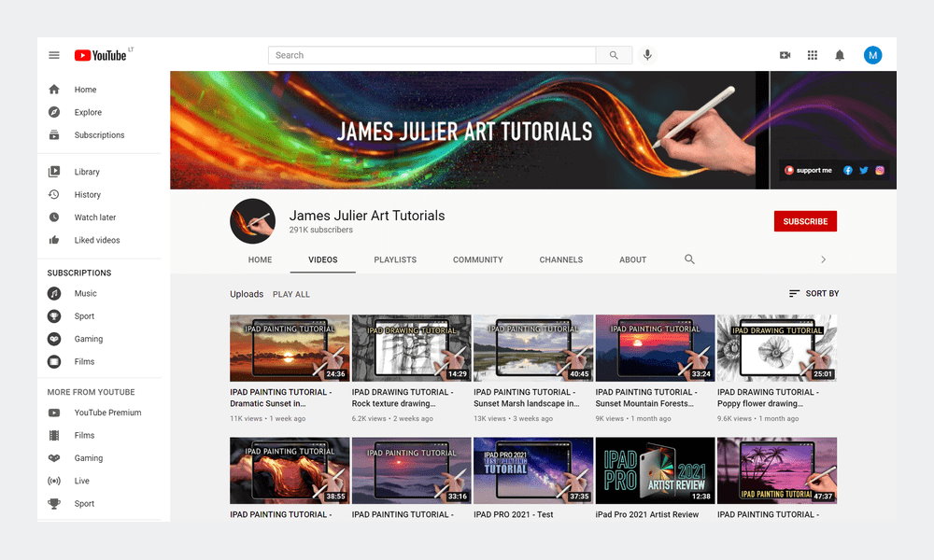Open the hamburger guide menu
This screenshot has width=934, height=560.
click(53, 55)
